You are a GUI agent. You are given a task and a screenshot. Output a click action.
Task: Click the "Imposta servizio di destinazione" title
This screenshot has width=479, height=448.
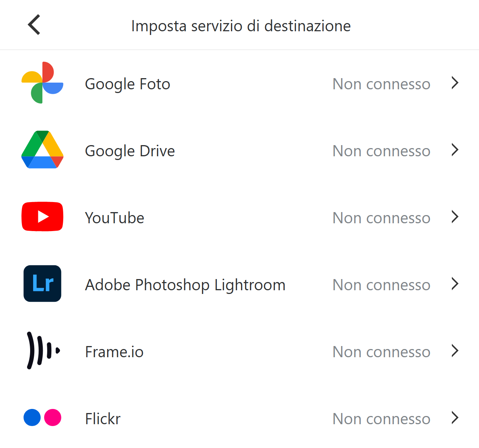pyautogui.click(x=241, y=26)
